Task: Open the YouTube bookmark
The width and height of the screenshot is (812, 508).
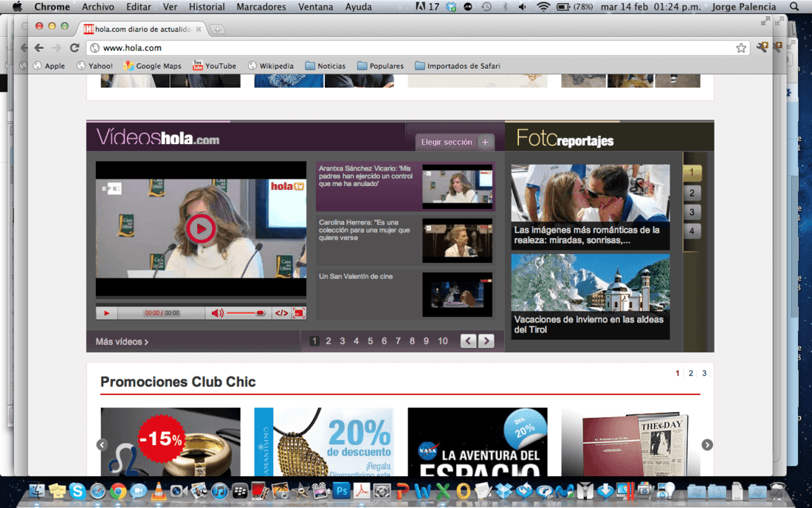Action: 214,66
